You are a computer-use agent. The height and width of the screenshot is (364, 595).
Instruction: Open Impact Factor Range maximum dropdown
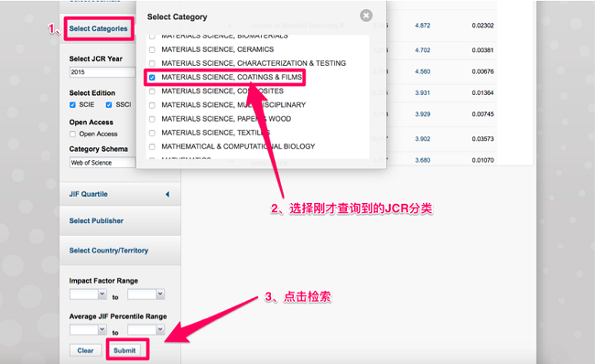(x=146, y=294)
